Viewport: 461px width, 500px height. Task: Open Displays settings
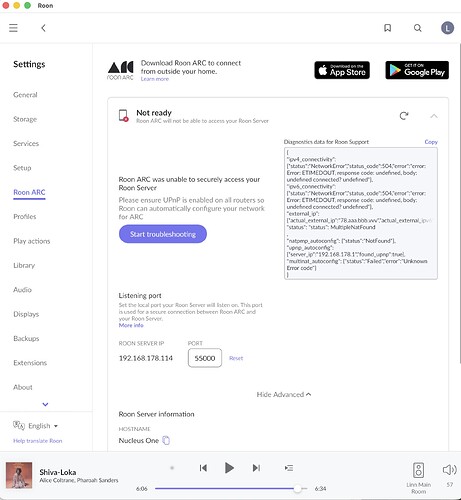[x=26, y=314]
